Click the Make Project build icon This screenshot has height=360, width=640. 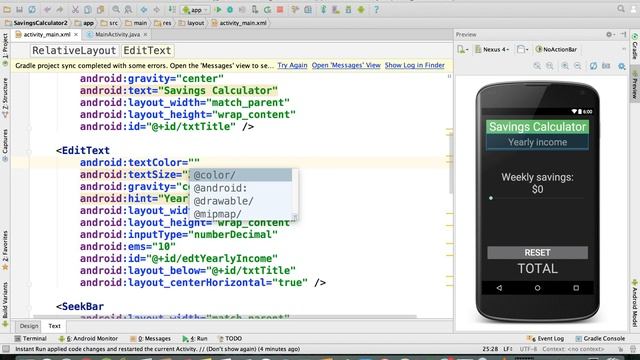(x=172, y=9)
